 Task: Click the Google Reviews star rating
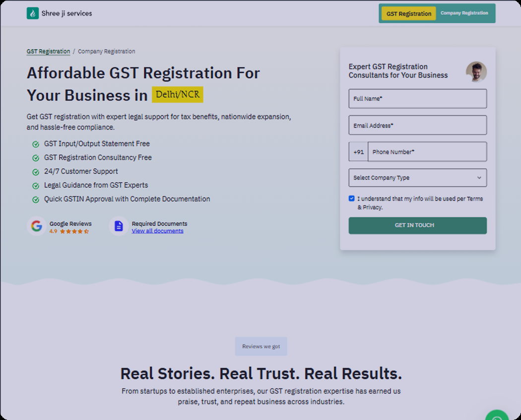[74, 231]
